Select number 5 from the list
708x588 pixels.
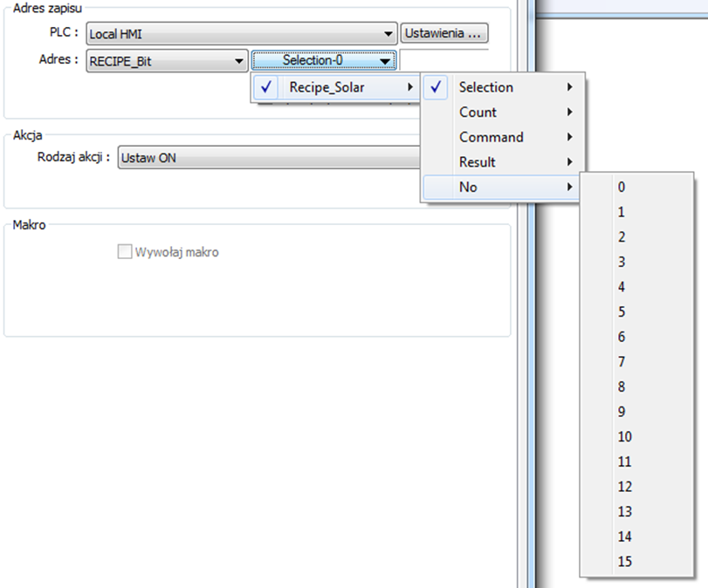click(x=636, y=311)
